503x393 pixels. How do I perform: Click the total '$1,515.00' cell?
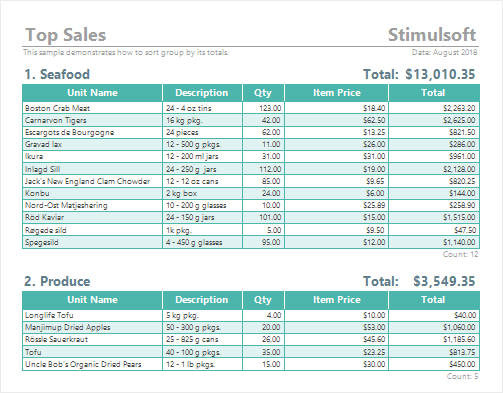tap(434, 217)
